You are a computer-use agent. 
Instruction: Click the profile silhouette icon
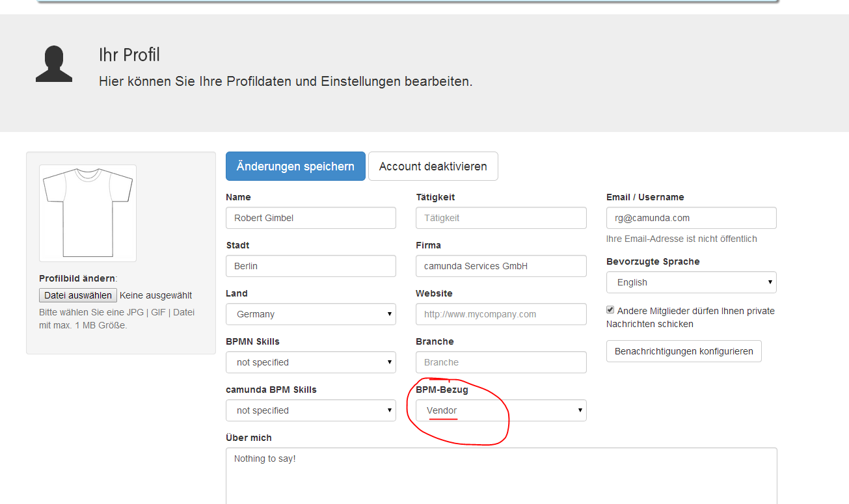coord(53,64)
